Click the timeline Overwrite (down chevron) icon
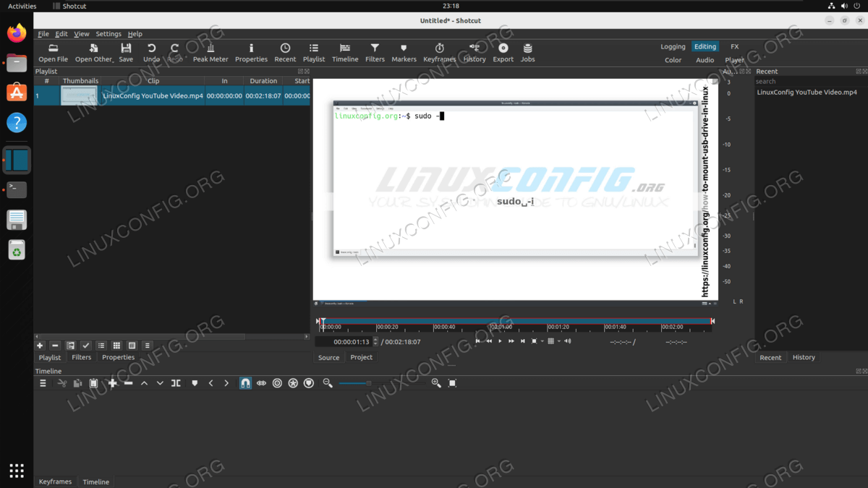This screenshot has width=868, height=488. [160, 383]
